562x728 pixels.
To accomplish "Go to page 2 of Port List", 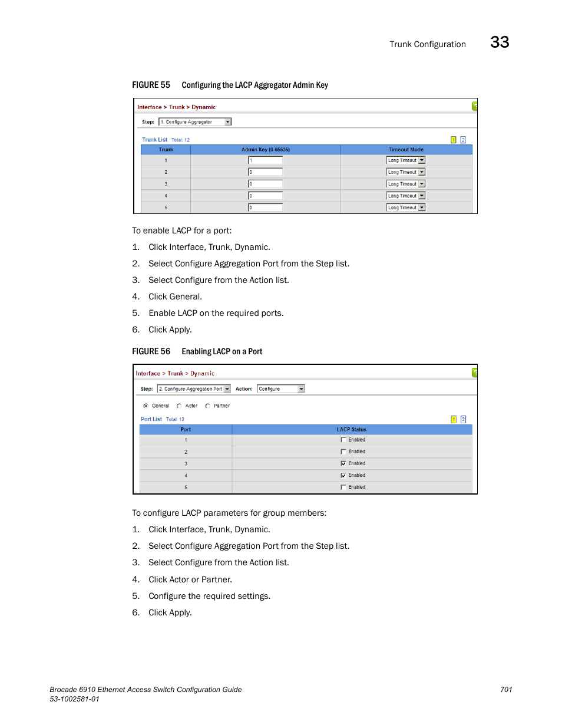I will [x=463, y=419].
